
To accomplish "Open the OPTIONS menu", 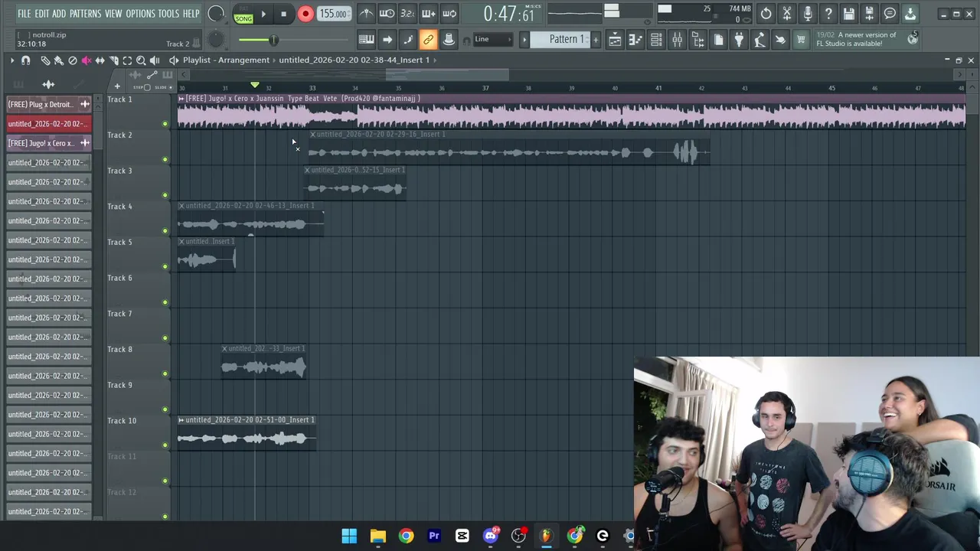I will click(x=140, y=14).
